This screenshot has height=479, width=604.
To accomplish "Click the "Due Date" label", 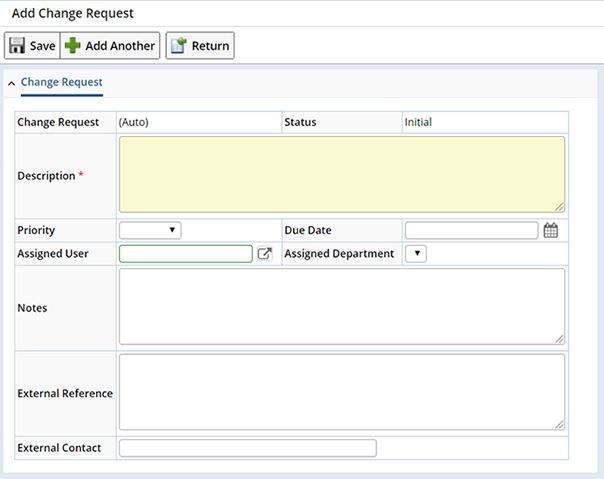I will click(x=308, y=230).
